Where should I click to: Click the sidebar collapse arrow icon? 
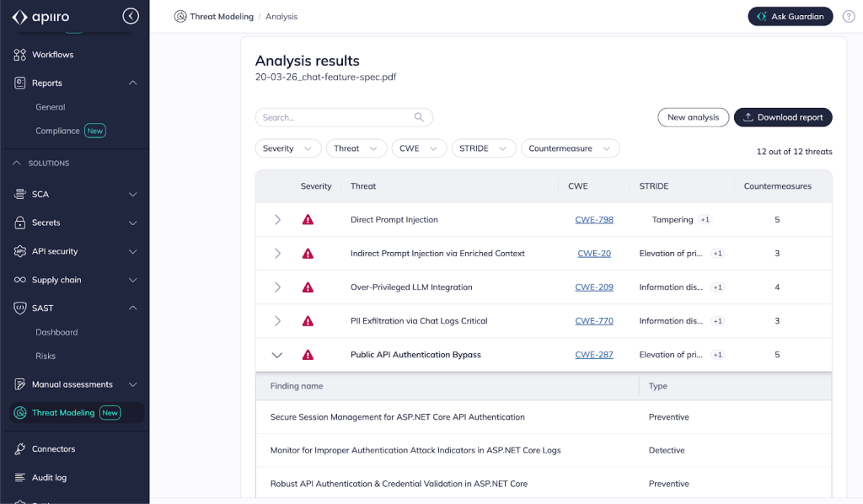130,16
